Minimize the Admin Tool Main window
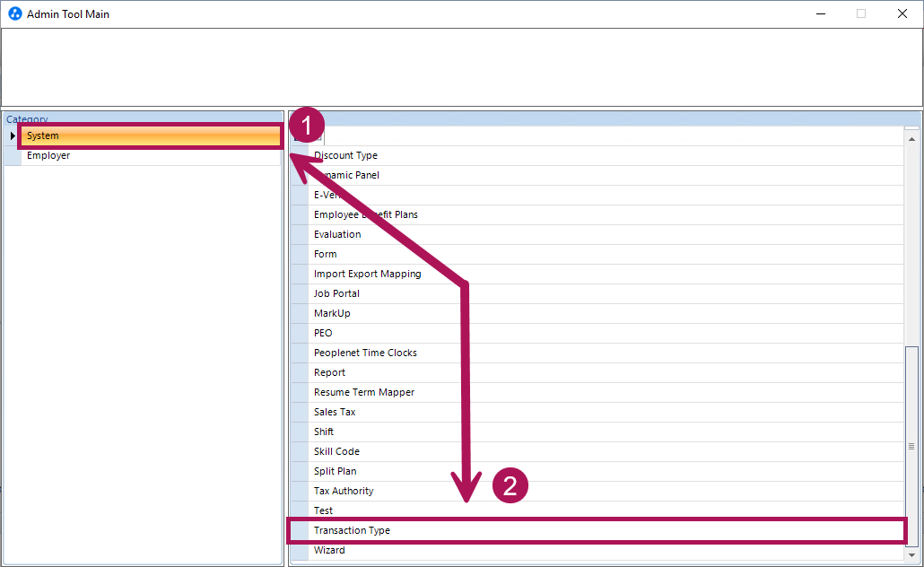 (820, 13)
